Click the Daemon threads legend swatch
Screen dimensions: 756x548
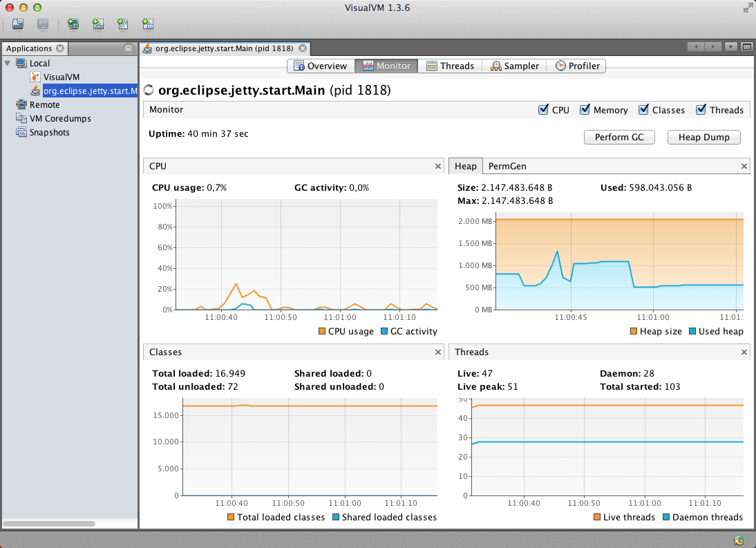(x=666, y=517)
